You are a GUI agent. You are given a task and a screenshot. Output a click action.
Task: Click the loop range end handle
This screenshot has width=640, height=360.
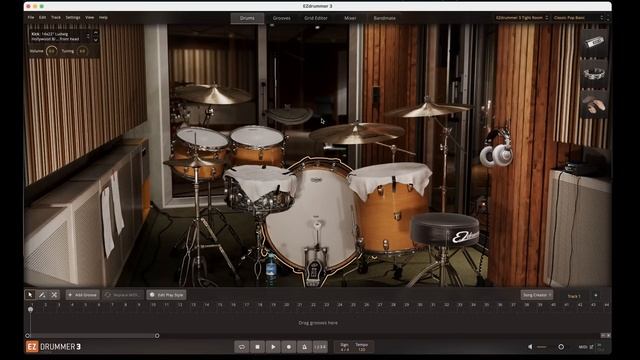(x=157, y=336)
